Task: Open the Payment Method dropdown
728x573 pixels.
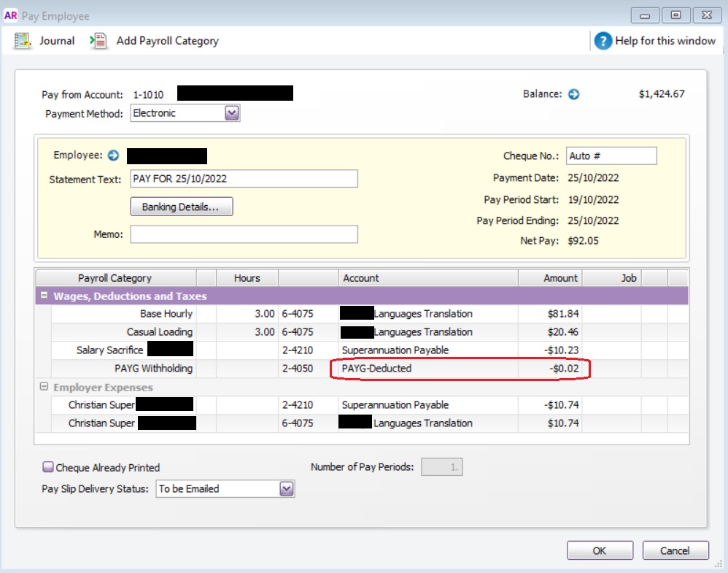Action: 231,113
